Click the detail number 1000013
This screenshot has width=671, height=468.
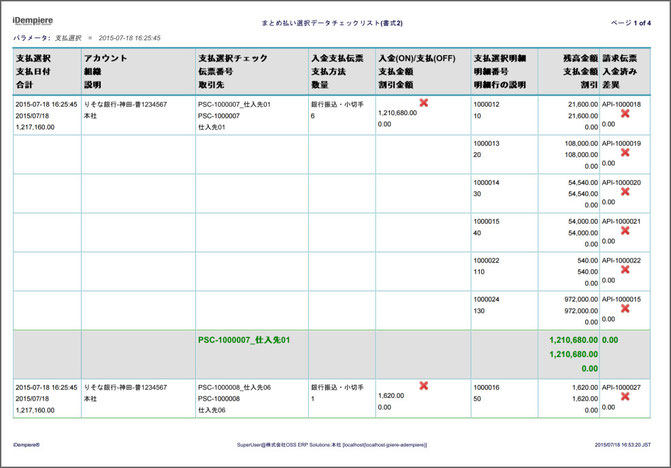[x=487, y=143]
